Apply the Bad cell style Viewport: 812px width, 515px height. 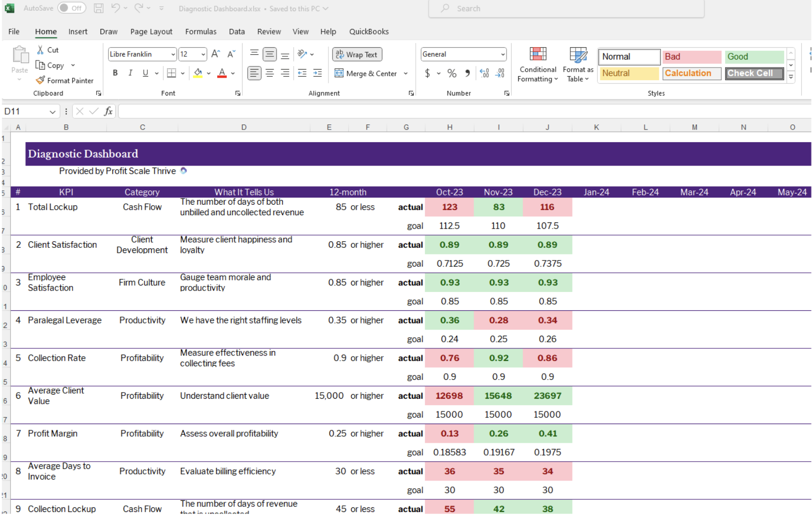[x=691, y=57]
